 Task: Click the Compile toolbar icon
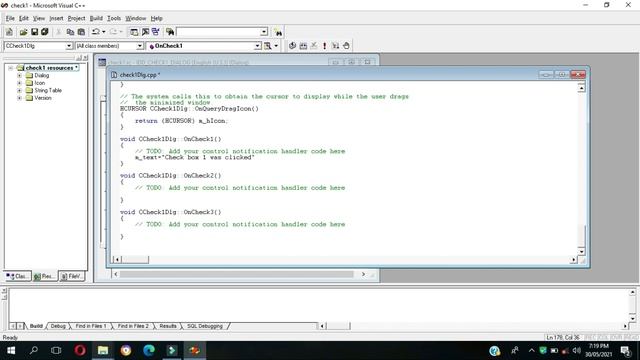pos(292,46)
